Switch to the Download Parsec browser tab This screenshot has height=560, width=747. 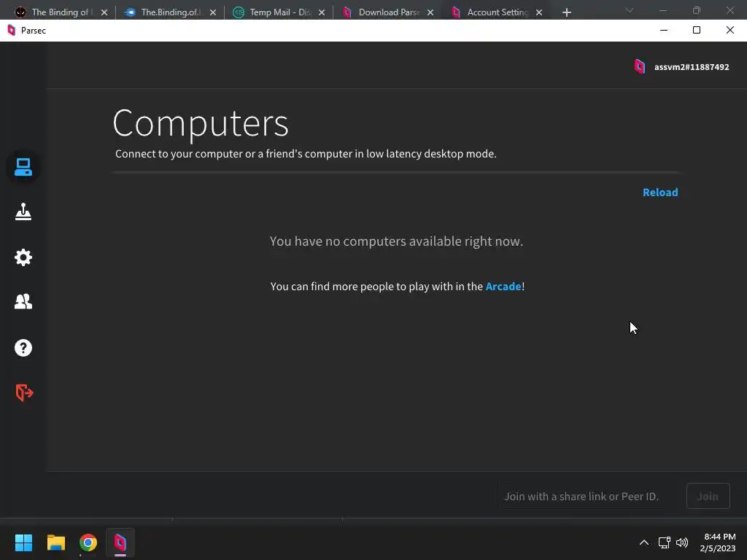click(387, 12)
